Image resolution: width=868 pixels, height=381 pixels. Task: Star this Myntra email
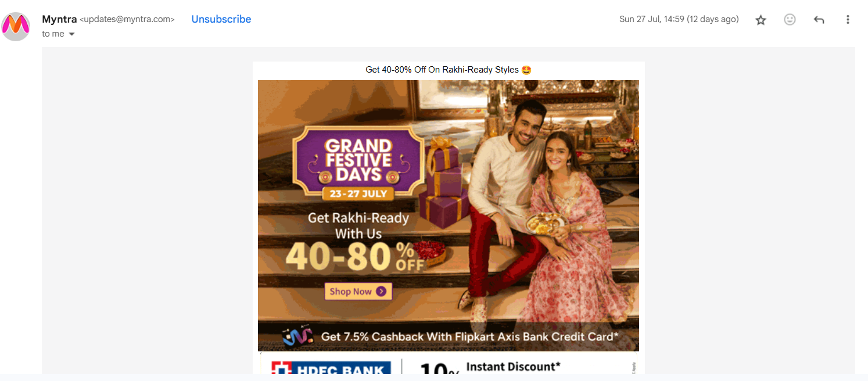tap(761, 20)
